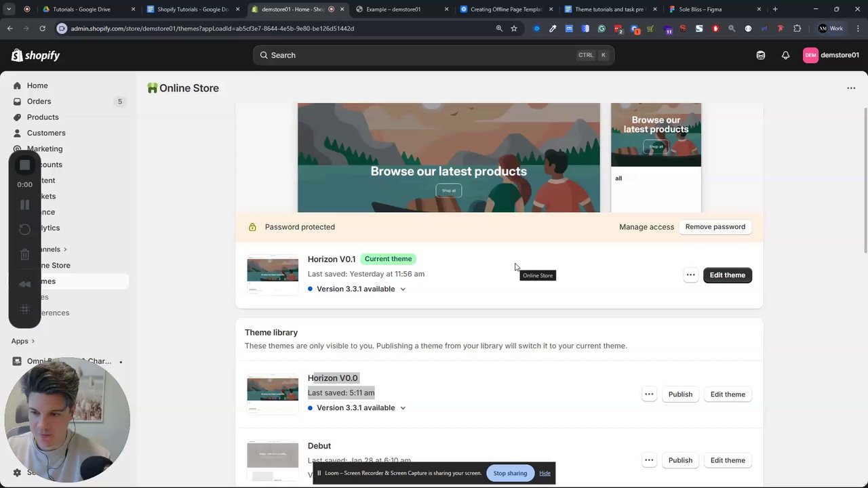This screenshot has height=488, width=868.
Task: Click the Online Store green store icon
Action: point(153,88)
